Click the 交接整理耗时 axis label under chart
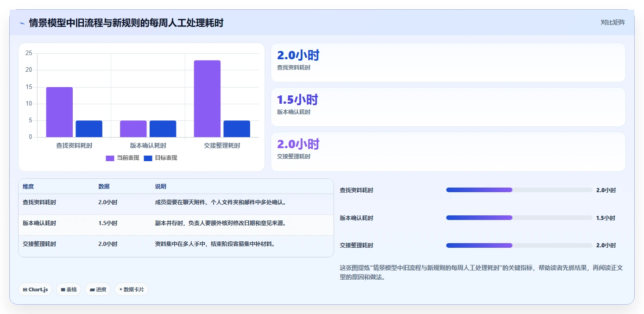 coord(222,145)
